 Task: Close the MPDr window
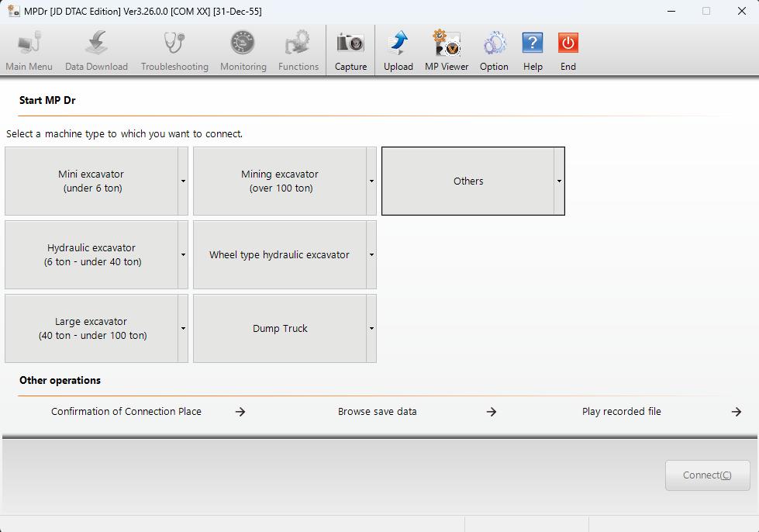[x=742, y=11]
